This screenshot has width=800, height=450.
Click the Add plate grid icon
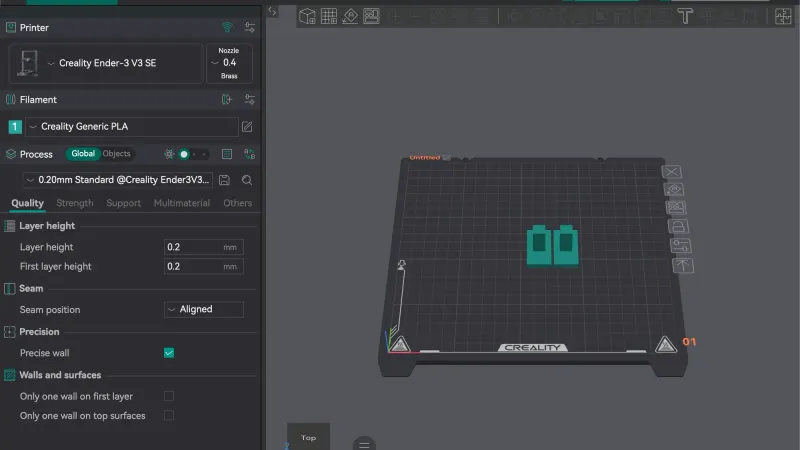pos(329,16)
